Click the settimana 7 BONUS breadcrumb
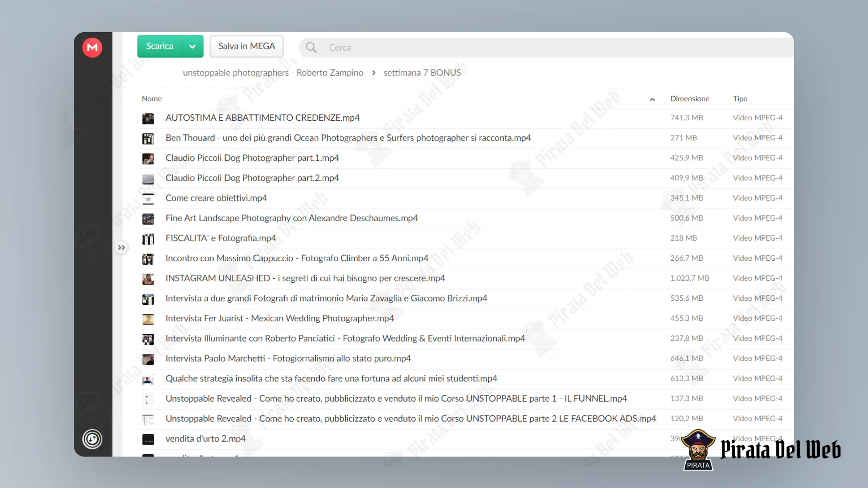This screenshot has width=868, height=488. (422, 73)
